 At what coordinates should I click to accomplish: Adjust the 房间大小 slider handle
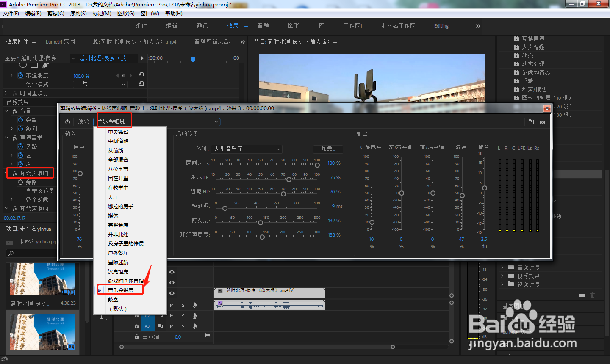pos(317,165)
